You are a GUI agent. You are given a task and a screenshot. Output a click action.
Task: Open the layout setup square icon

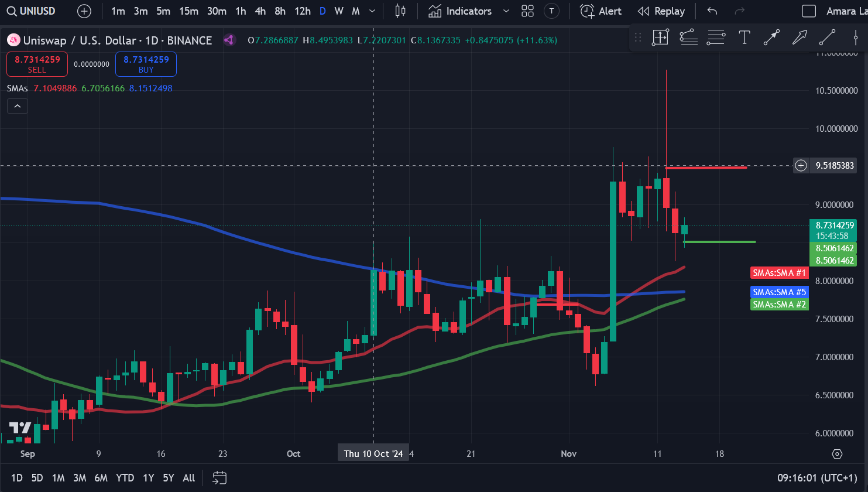(809, 11)
